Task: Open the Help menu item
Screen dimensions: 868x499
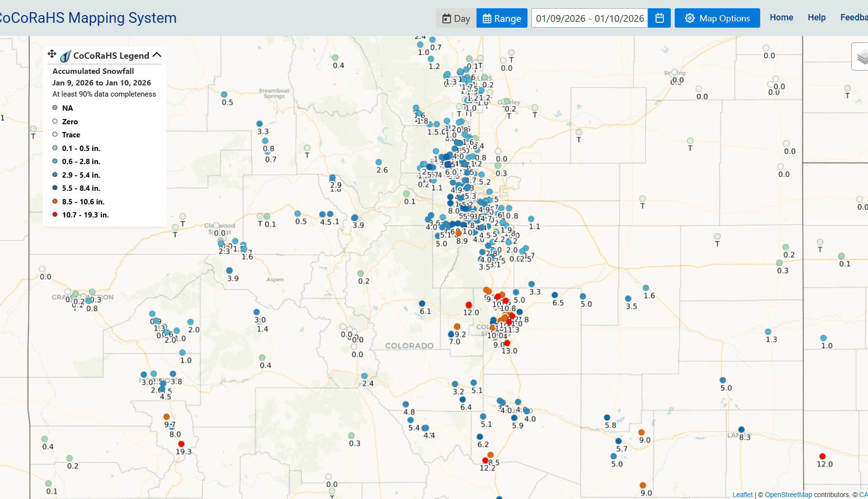Action: 817,17
